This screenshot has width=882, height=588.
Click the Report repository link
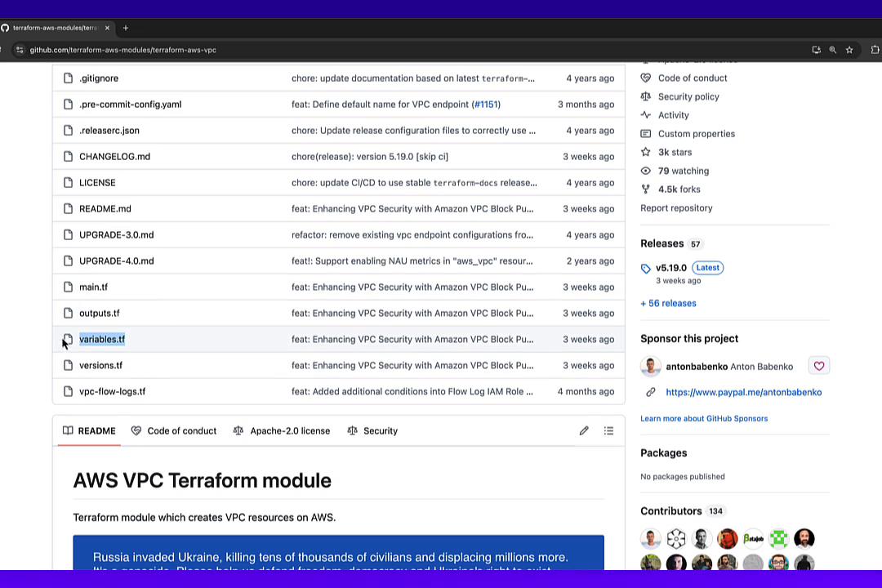(677, 208)
